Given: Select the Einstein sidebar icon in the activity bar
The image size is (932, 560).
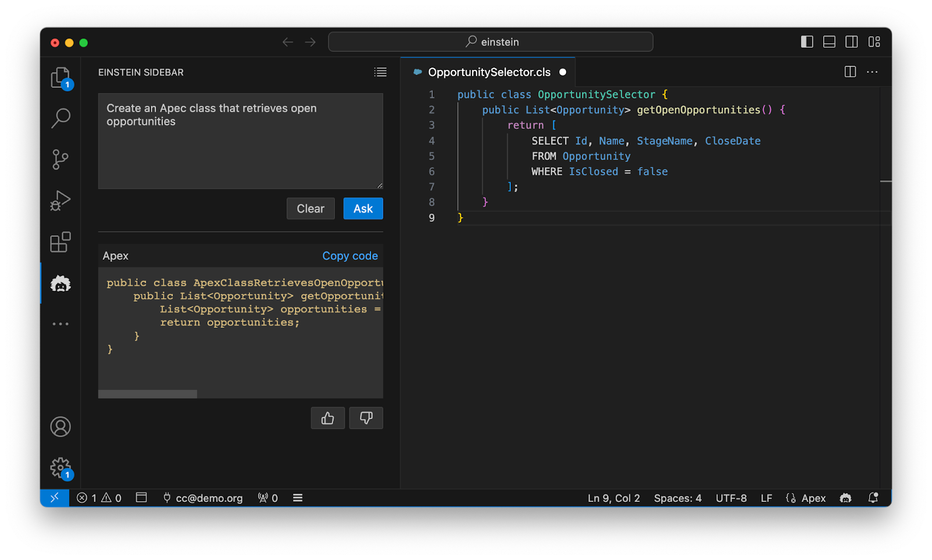Looking at the screenshot, I should pos(61,283).
